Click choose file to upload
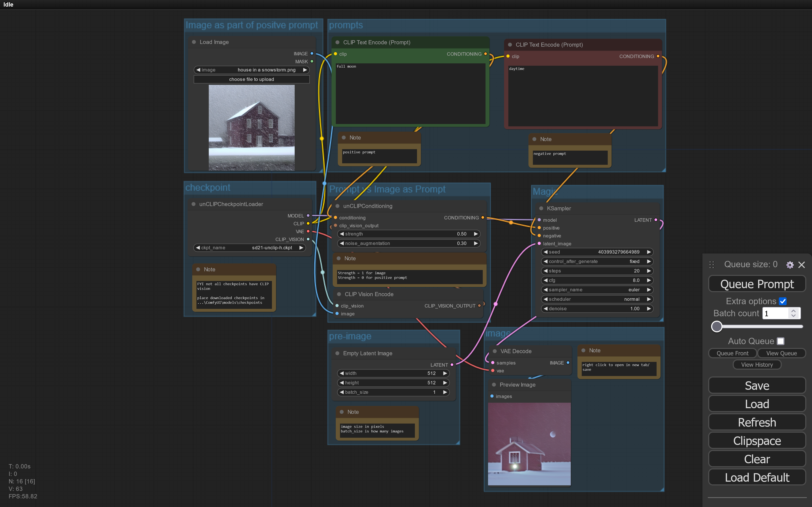The image size is (812, 507). [251, 79]
